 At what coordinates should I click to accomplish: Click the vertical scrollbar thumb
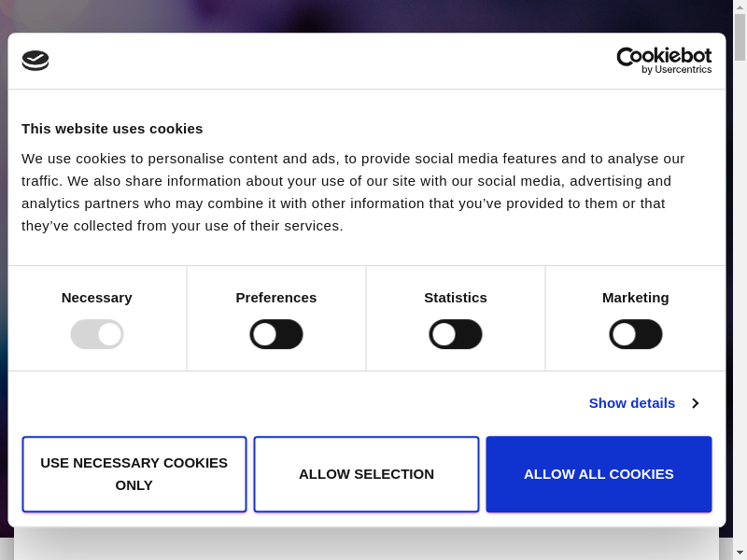tap(740, 37)
